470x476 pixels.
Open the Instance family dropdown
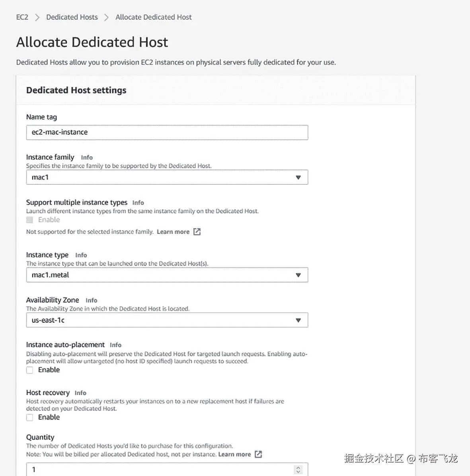167,177
